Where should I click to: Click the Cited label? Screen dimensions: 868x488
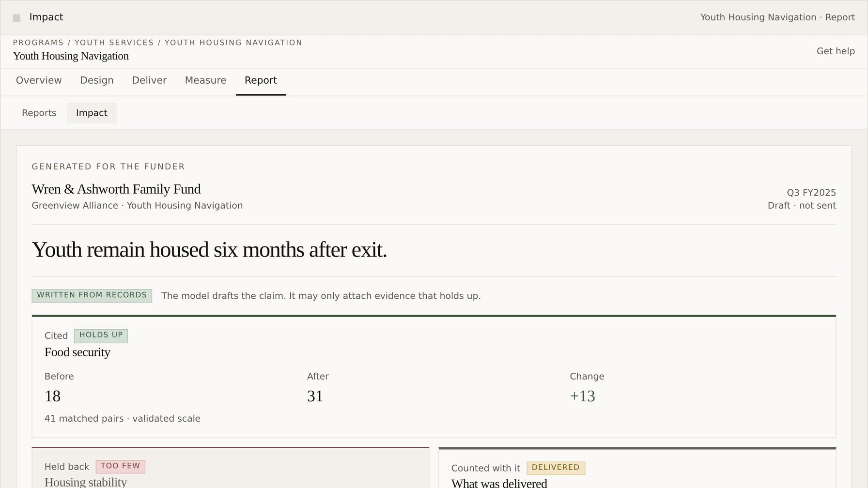[56, 335]
